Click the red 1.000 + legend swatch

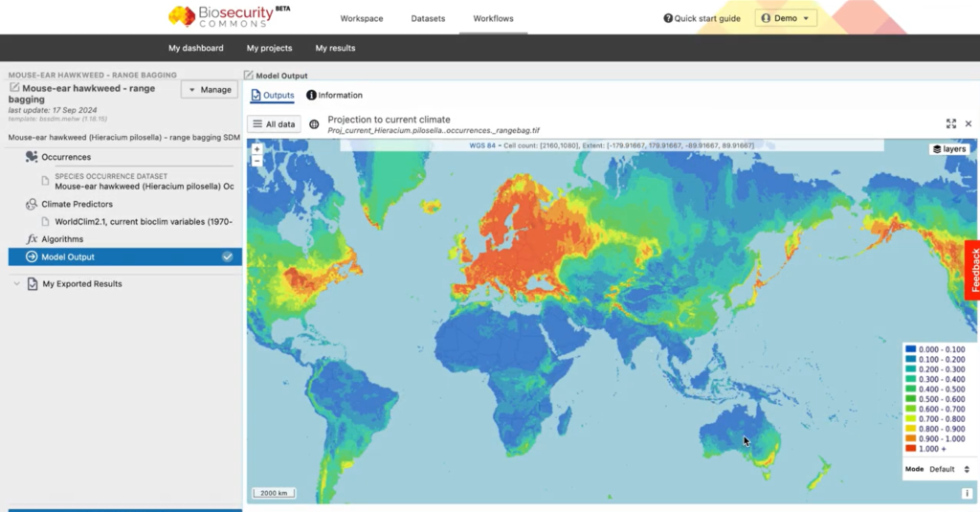pyautogui.click(x=911, y=448)
